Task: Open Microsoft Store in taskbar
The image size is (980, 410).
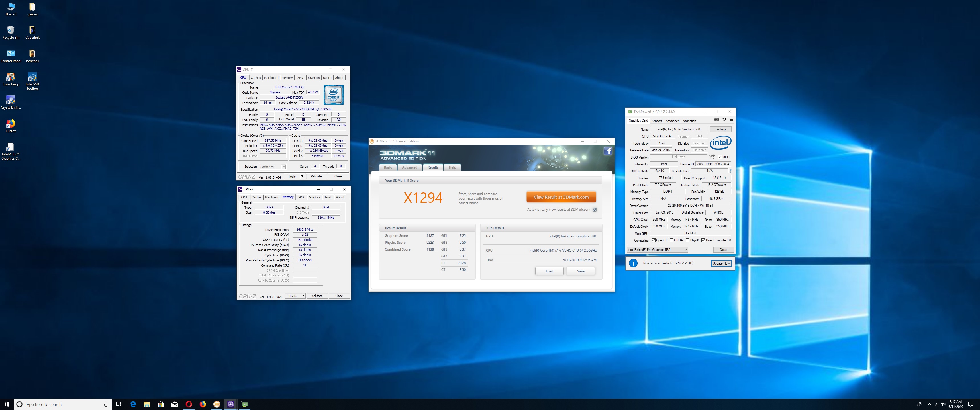Action: click(x=161, y=404)
